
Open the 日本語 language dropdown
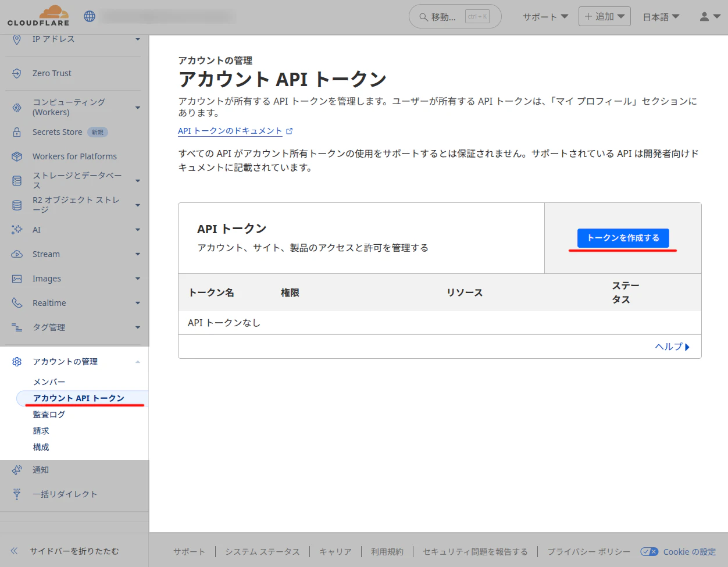[661, 17]
